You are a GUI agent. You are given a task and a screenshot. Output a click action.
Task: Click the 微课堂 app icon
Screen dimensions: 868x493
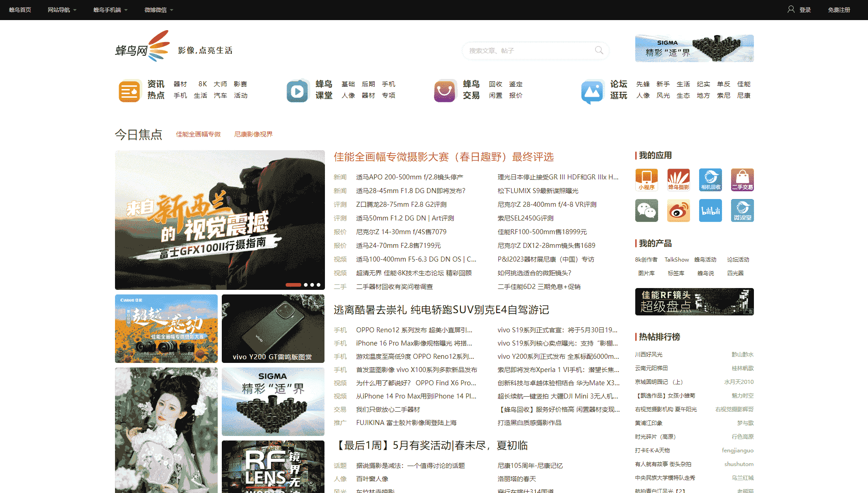click(742, 210)
